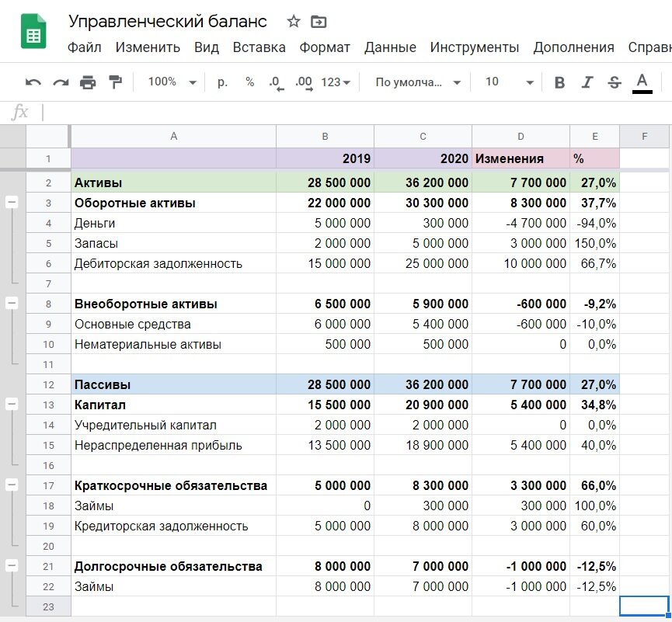Open the Файл menu
This screenshot has width=672, height=622.
[85, 47]
